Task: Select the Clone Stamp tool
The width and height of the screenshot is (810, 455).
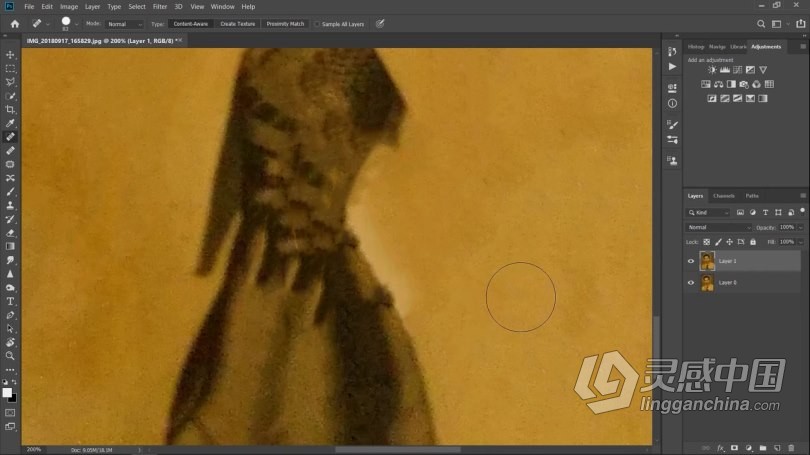Action: [10, 206]
